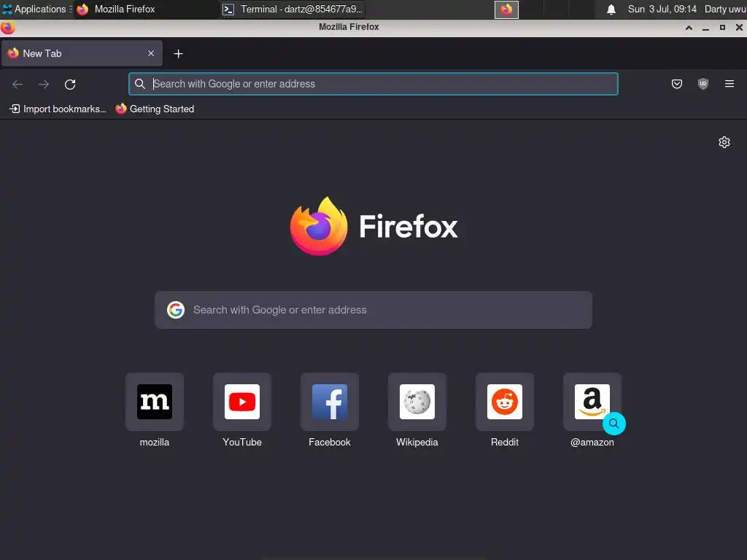747x560 pixels.
Task: Open a new tab with plus button
Action: pyautogui.click(x=178, y=54)
